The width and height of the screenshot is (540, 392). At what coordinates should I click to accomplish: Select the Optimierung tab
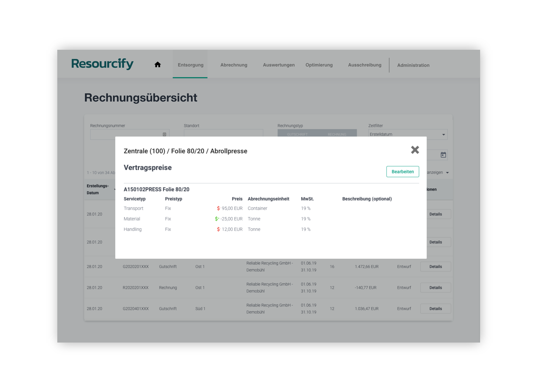tap(319, 65)
